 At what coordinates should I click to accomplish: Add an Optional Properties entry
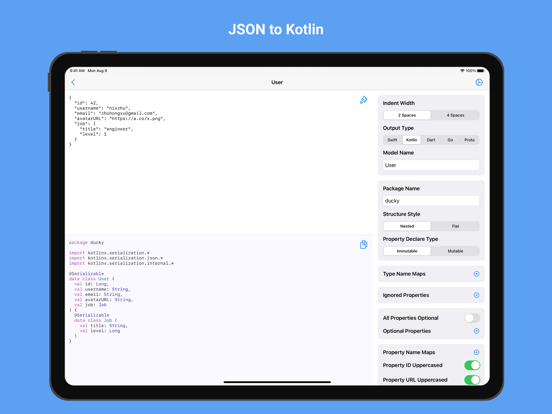click(x=476, y=331)
